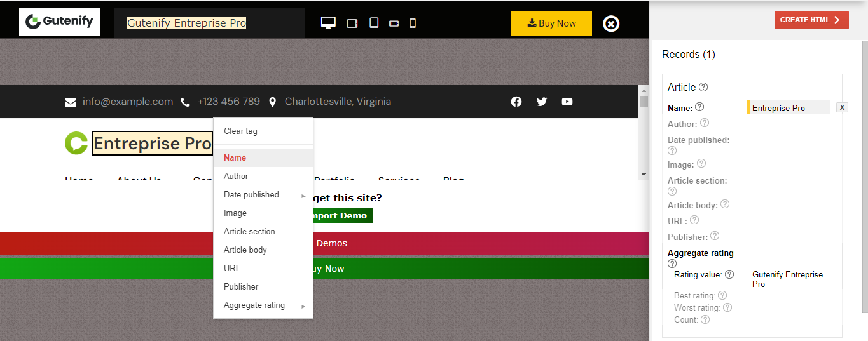Viewport: 868px width, 341px height.
Task: Open help icon next to URL label
Action: pos(694,220)
